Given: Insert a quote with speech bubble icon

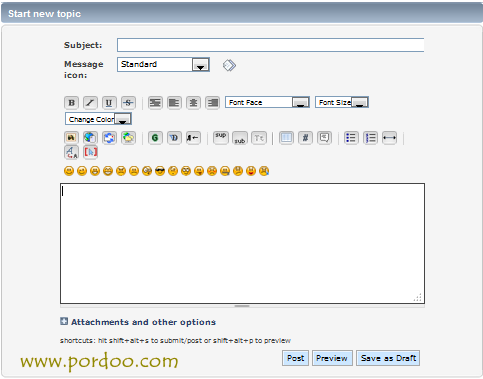Looking at the screenshot, I should 324,138.
